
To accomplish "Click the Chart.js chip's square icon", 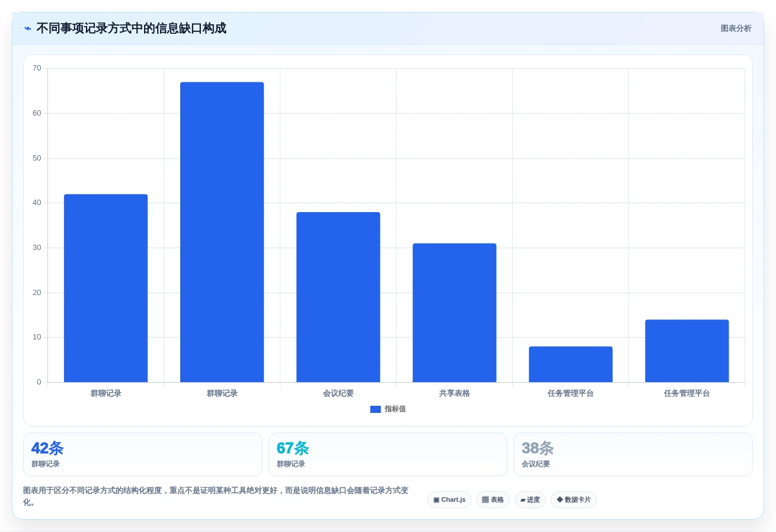I will 436,500.
